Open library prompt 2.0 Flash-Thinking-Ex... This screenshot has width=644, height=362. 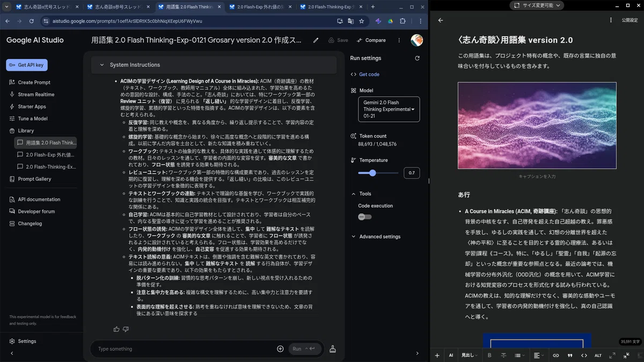coord(46,167)
